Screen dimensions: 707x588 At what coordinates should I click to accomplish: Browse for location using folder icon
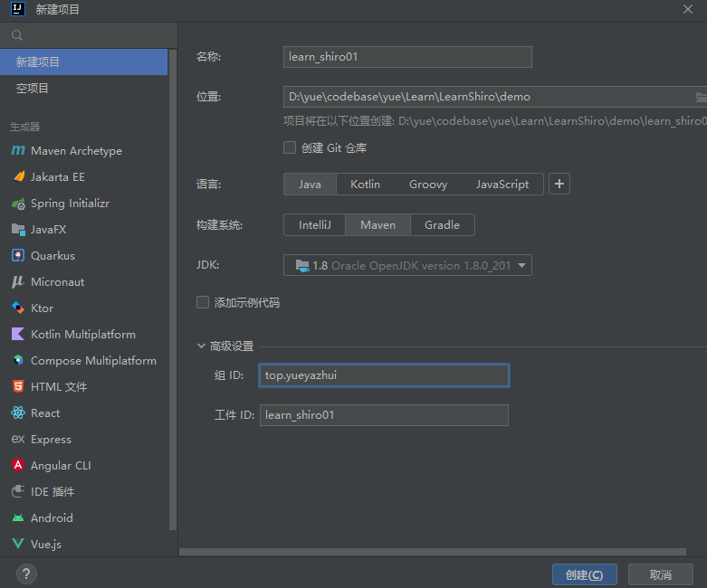(702, 97)
